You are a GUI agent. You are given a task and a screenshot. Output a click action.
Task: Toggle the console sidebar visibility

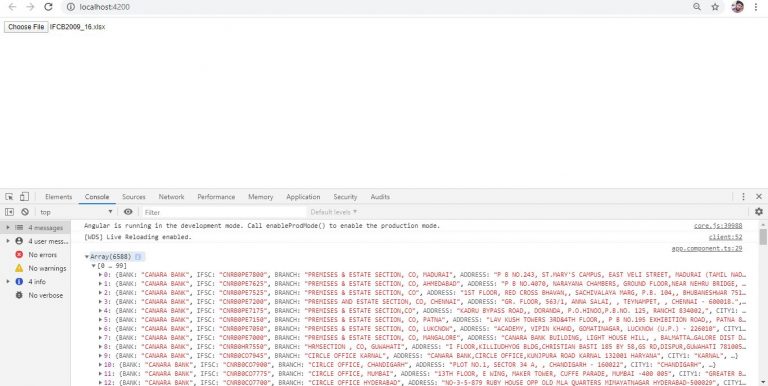pos(9,212)
